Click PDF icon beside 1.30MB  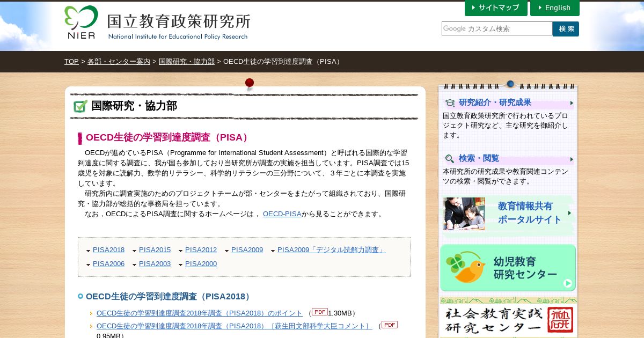point(320,312)
